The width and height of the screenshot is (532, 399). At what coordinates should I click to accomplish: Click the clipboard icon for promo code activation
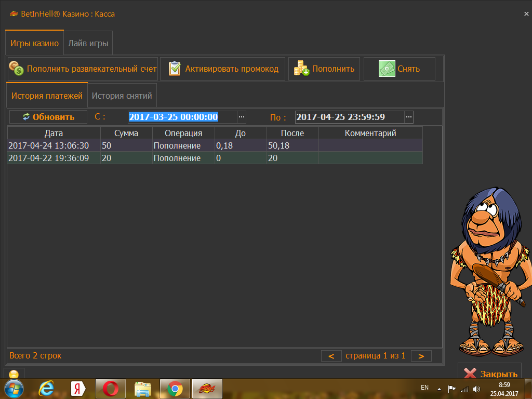coord(175,69)
